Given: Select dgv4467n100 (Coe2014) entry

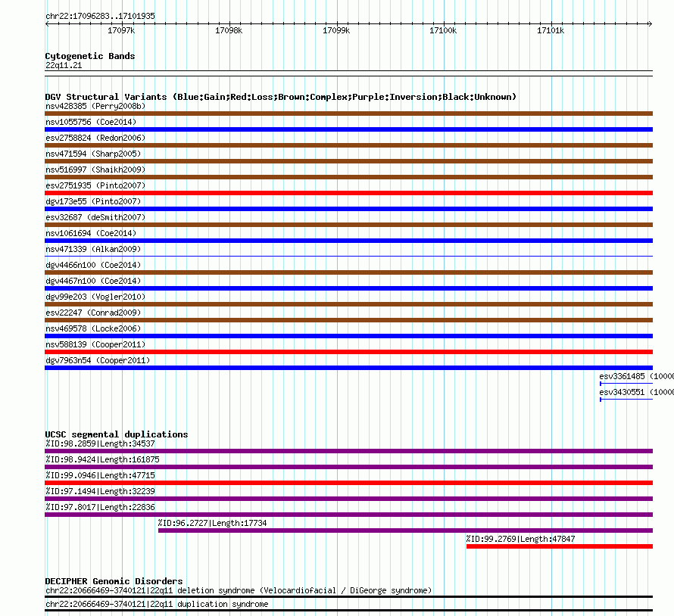Looking at the screenshot, I should click(93, 281).
